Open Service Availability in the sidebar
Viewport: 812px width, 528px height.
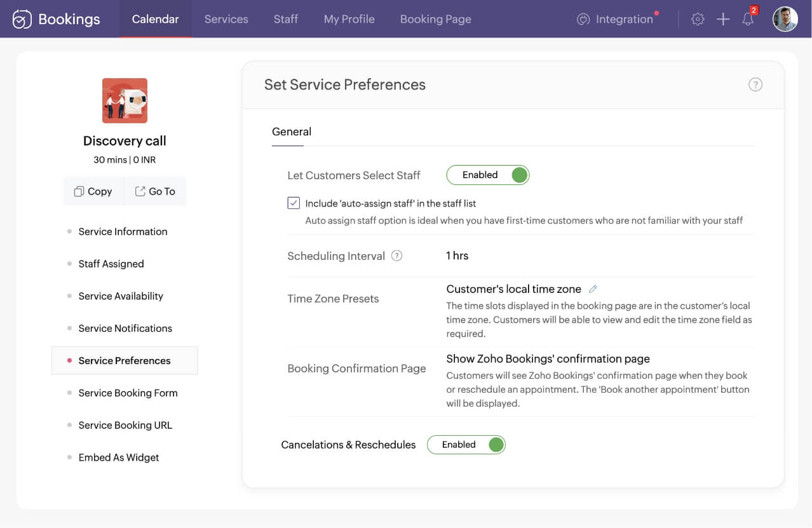pyautogui.click(x=121, y=296)
